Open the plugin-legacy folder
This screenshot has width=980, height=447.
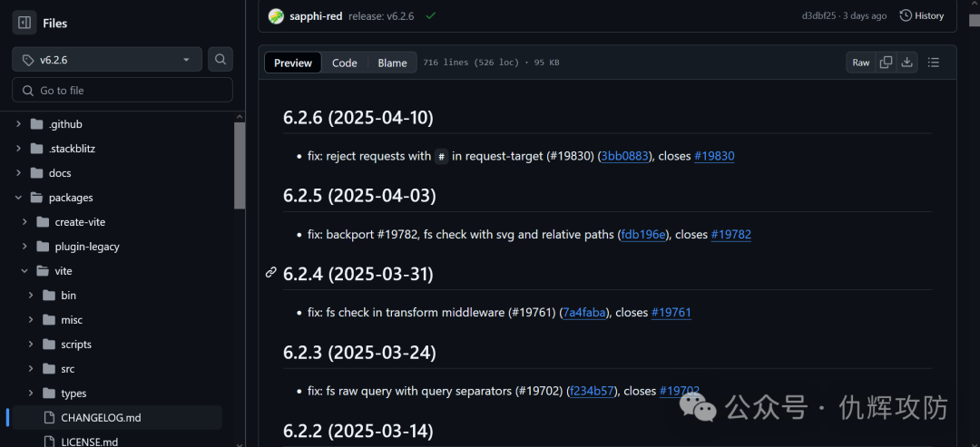[x=87, y=246]
